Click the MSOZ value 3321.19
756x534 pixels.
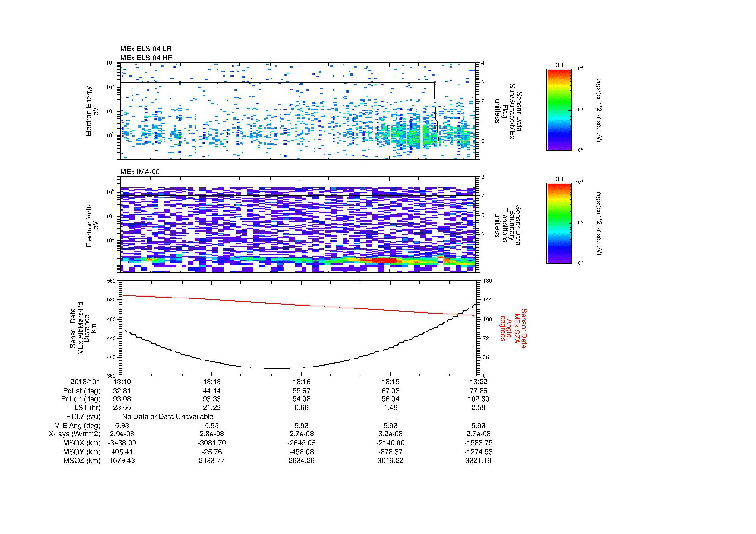click(x=478, y=461)
